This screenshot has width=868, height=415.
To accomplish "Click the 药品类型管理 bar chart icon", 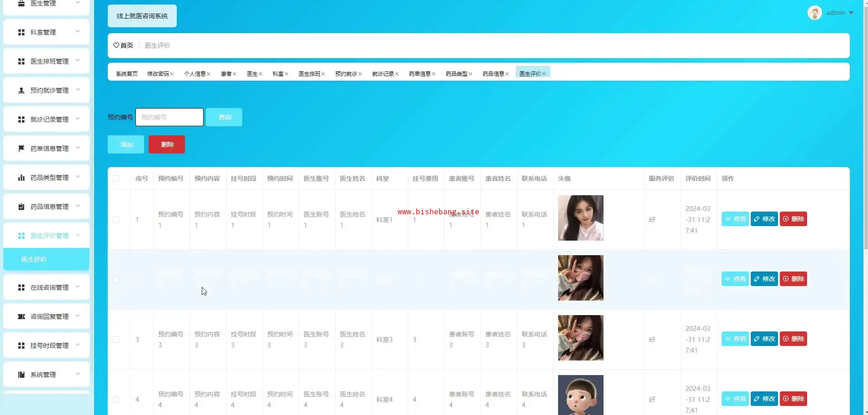I will [21, 178].
